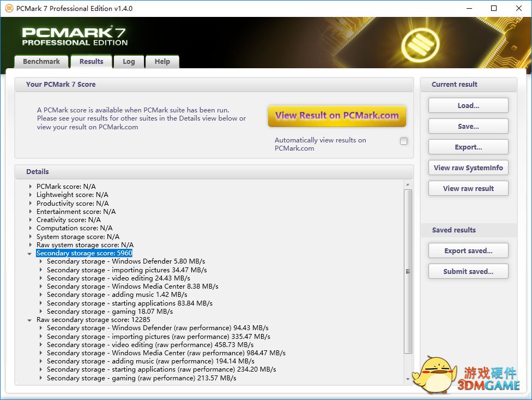Switch to the Benchmark tab
Viewport: 532px width, 400px height.
pos(41,62)
